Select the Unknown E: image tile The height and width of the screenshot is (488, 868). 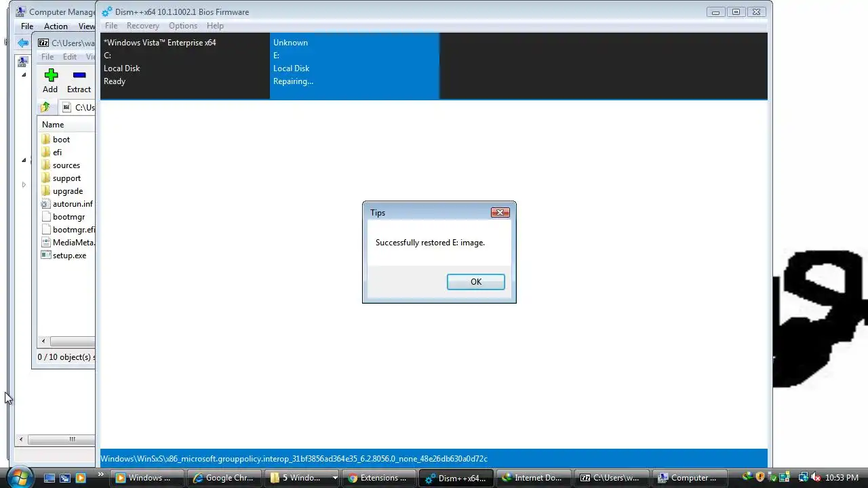point(355,66)
